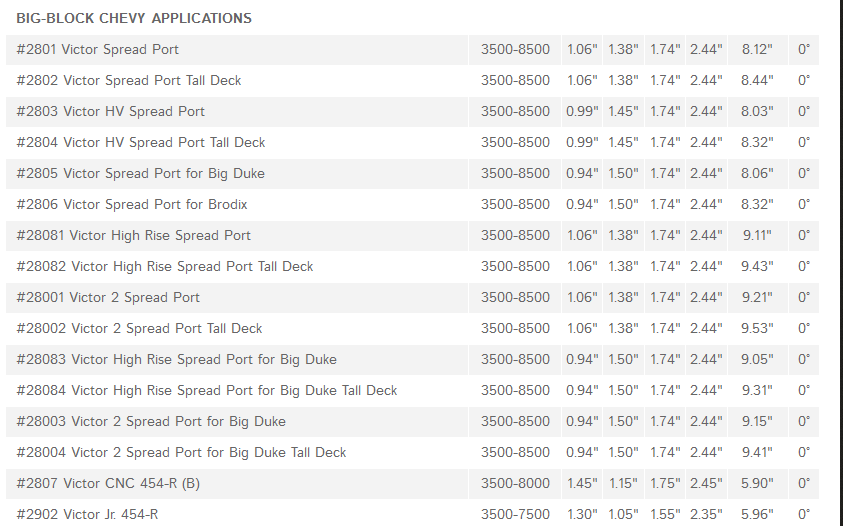Viewport: 843px width, 526px height.
Task: Click the 3500-8000 RPM range cell
Action: pyautogui.click(x=515, y=483)
